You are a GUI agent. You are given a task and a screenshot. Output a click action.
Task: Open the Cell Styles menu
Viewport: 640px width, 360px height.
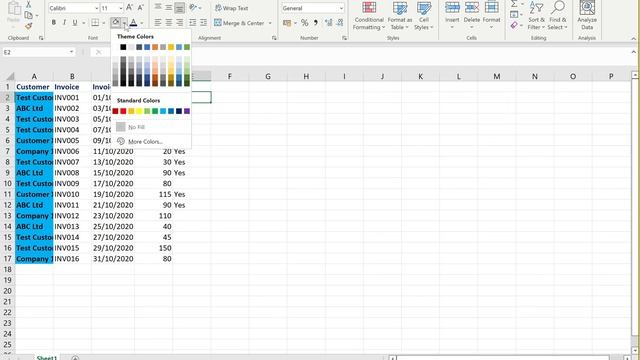click(x=424, y=16)
